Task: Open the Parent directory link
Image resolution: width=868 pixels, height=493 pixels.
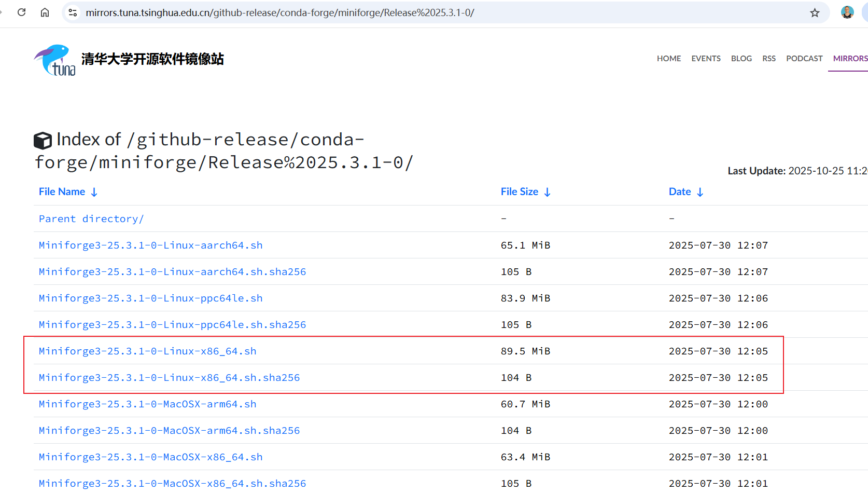Action: click(91, 219)
